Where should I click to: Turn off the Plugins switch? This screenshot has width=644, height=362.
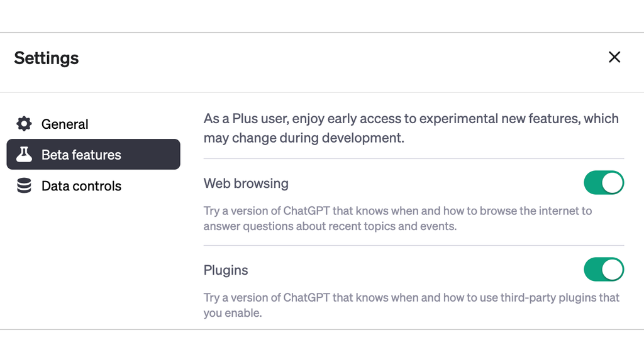(x=603, y=270)
